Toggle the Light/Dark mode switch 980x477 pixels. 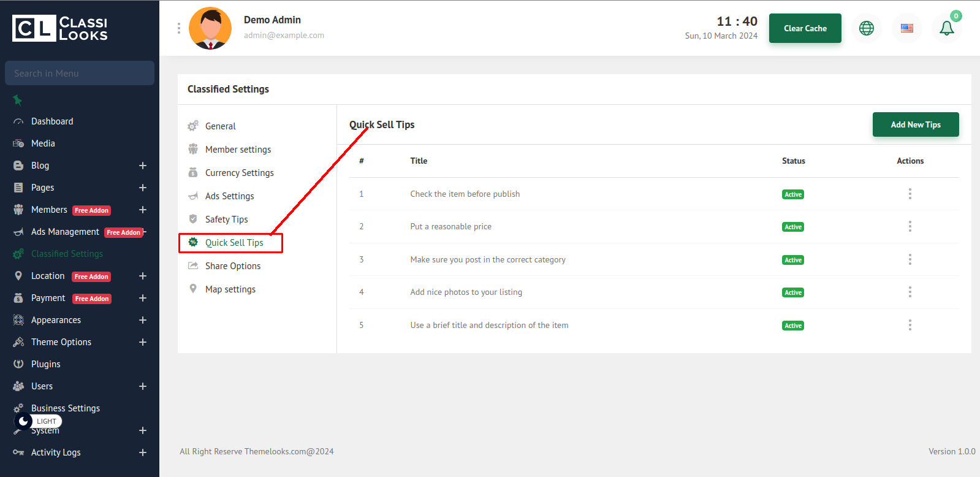(38, 421)
